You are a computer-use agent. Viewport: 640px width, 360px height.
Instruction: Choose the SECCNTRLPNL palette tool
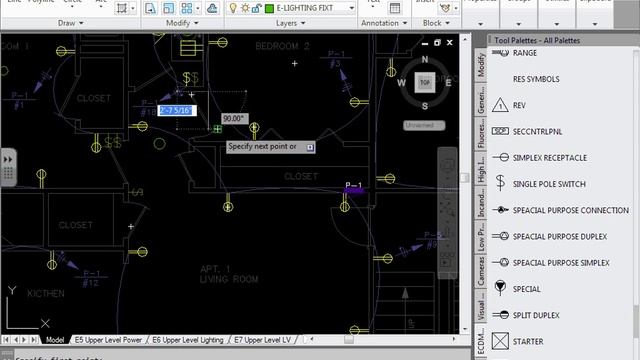coord(527,131)
